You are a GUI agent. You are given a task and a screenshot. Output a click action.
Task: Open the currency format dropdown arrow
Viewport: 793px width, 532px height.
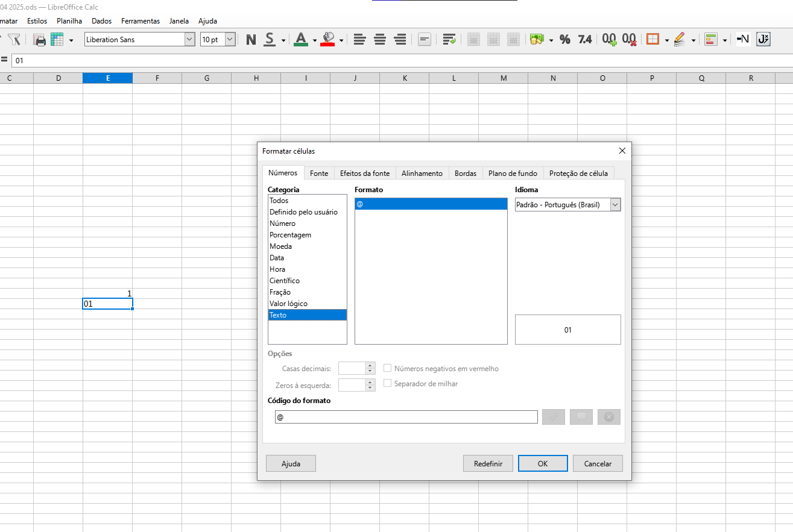551,40
